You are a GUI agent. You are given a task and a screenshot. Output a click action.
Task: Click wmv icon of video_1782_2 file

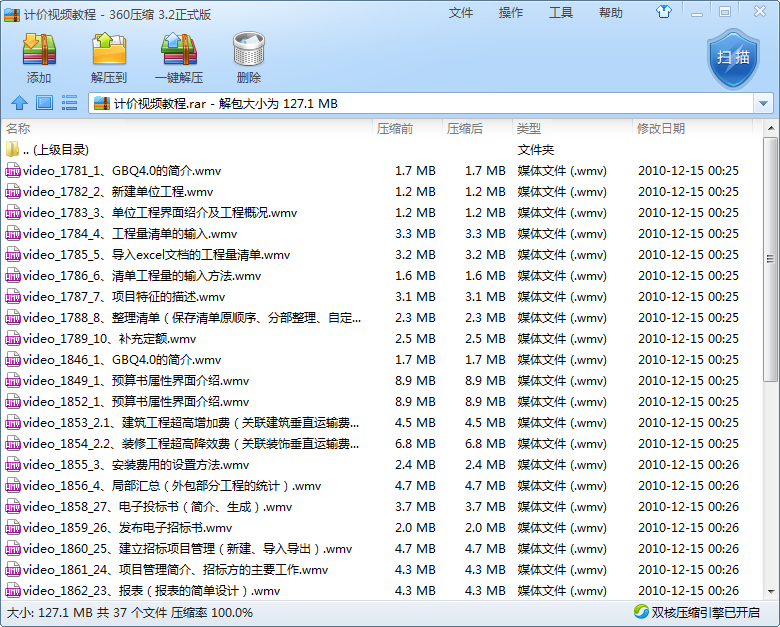tap(13, 192)
